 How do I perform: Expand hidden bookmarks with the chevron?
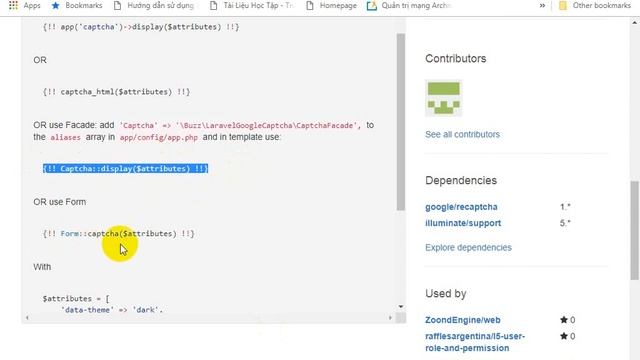click(542, 5)
